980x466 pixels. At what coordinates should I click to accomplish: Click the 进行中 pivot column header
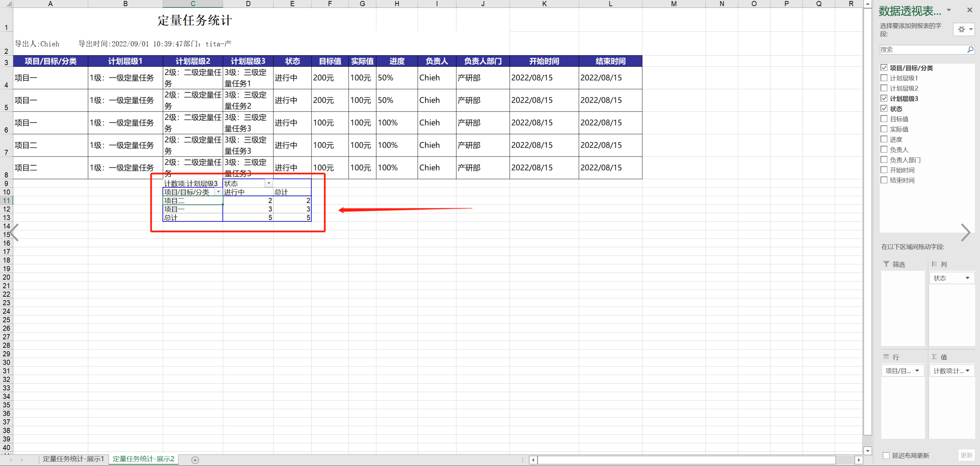point(248,192)
